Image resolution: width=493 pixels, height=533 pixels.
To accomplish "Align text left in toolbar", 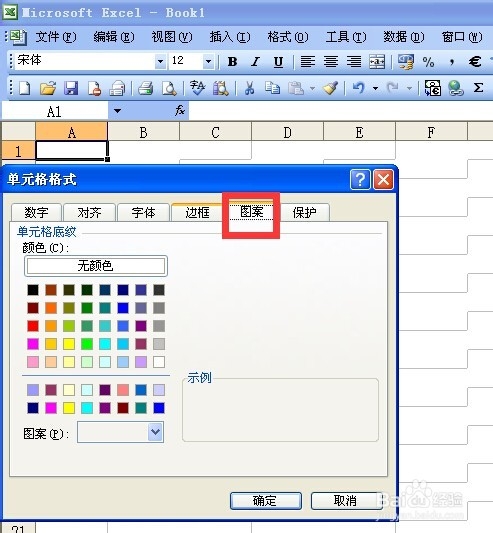I will pyautogui.click(x=308, y=62).
